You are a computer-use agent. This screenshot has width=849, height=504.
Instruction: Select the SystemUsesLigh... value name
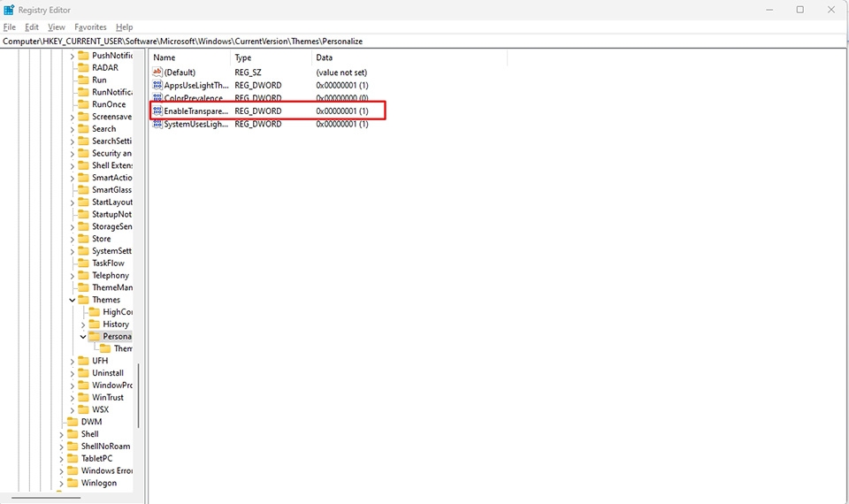(196, 124)
